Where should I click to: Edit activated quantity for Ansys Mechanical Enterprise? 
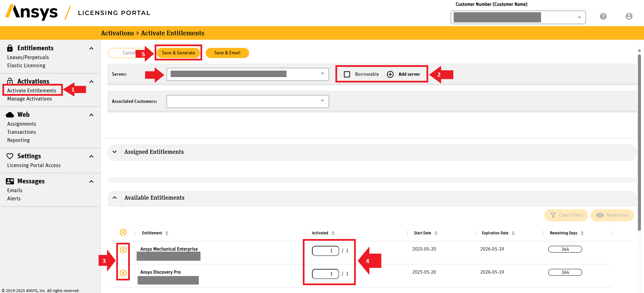(x=326, y=251)
